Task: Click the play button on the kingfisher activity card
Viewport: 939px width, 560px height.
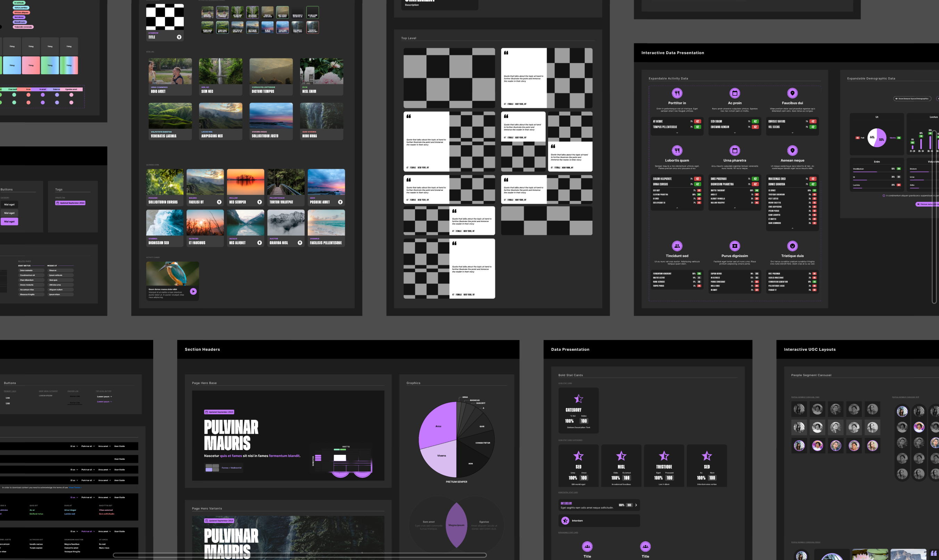Action: pos(193,291)
